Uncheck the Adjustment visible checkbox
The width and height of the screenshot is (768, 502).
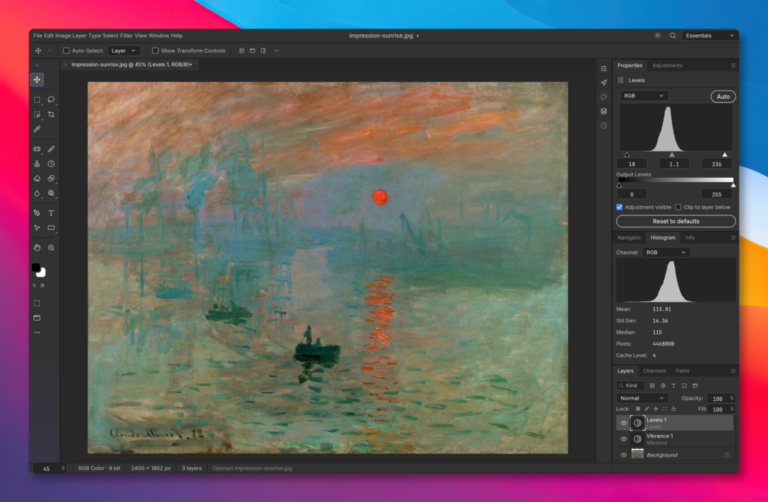point(619,207)
